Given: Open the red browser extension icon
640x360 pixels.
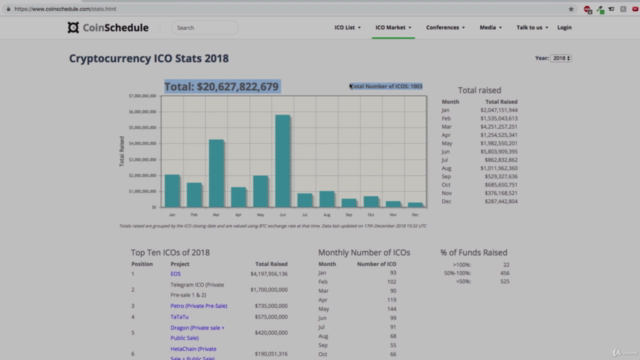Looking at the screenshot, I should click(x=588, y=9).
